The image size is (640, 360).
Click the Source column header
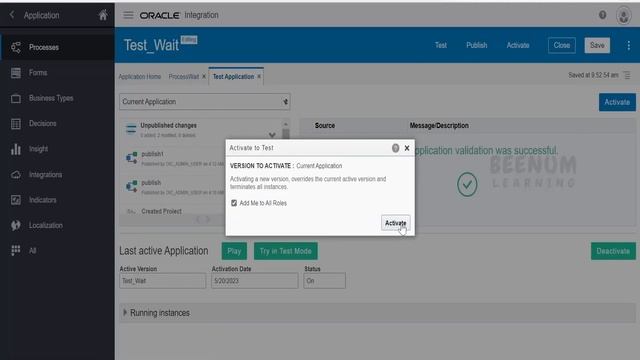[x=325, y=125]
